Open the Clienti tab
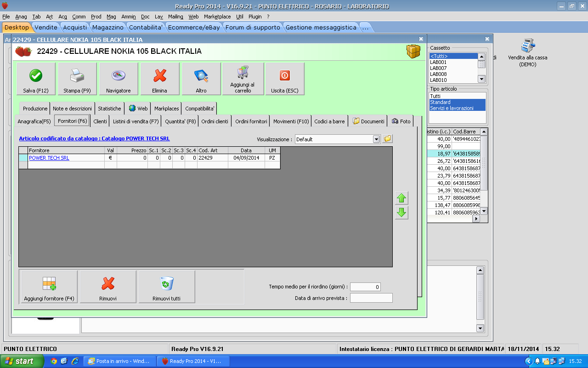588x368 pixels. click(x=100, y=121)
